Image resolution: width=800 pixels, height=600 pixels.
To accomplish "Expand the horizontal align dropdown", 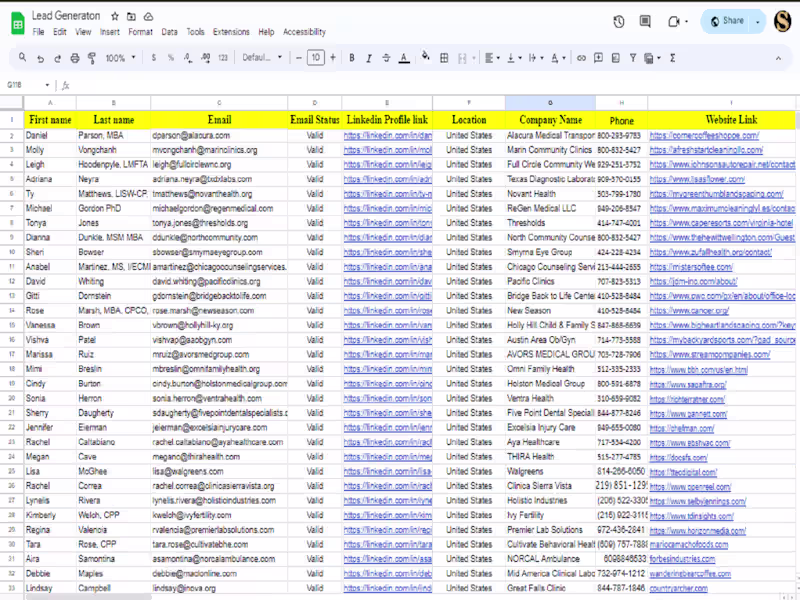I will coord(493,58).
